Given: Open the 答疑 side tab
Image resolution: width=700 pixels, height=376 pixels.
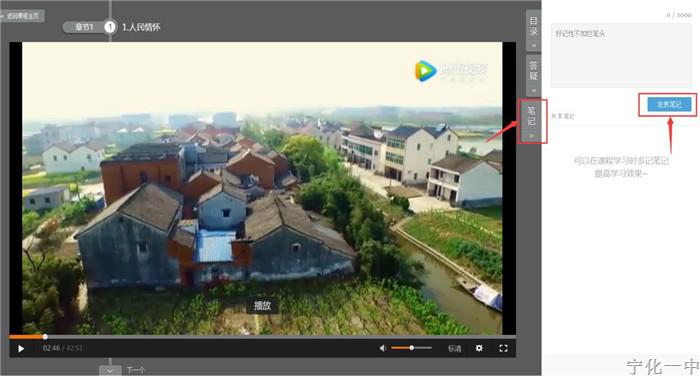Looking at the screenshot, I should [533, 75].
